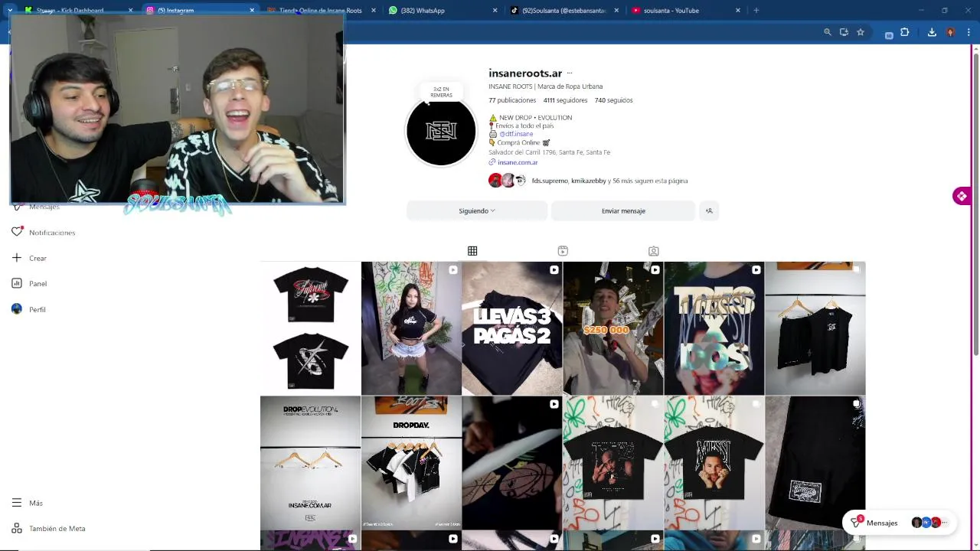Select the tagged photos tab icon
This screenshot has height=551, width=980.
coord(653,251)
